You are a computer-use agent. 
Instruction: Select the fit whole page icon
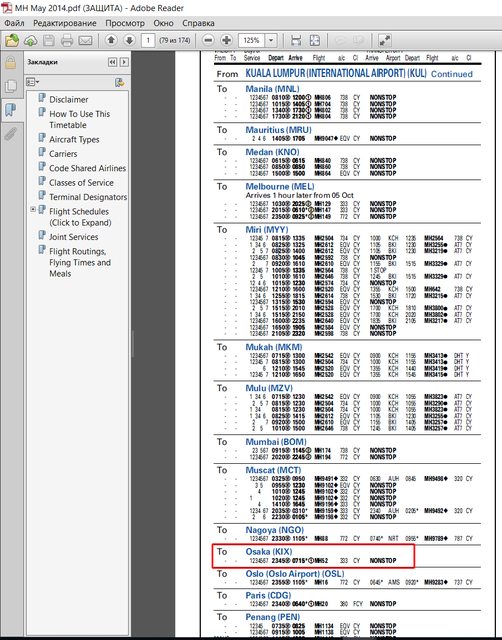click(x=315, y=40)
